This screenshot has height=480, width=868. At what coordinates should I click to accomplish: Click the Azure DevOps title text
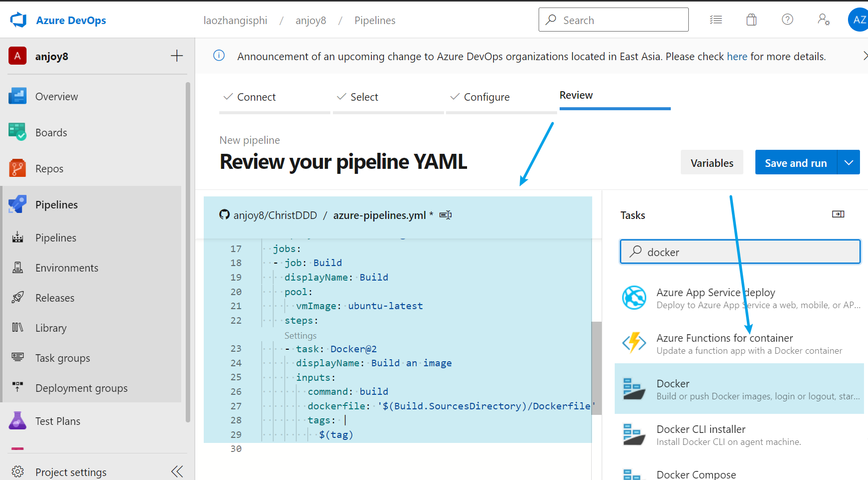point(71,20)
